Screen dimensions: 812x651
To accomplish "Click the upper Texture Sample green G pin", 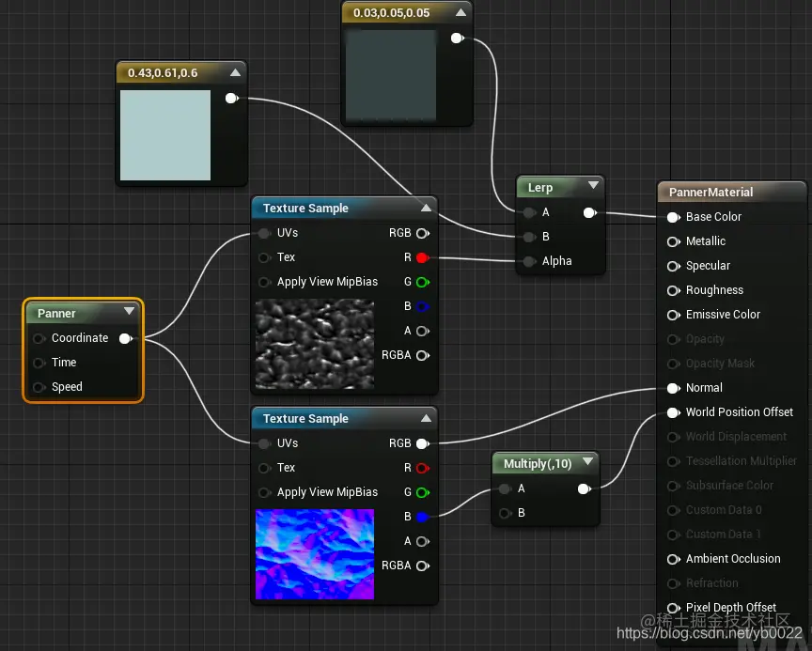I will [423, 282].
